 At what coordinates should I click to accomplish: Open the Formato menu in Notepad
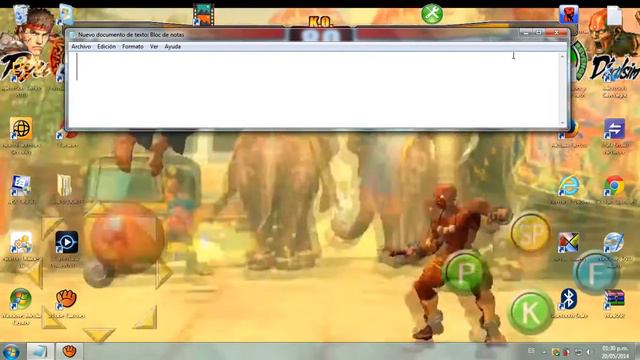tap(133, 47)
